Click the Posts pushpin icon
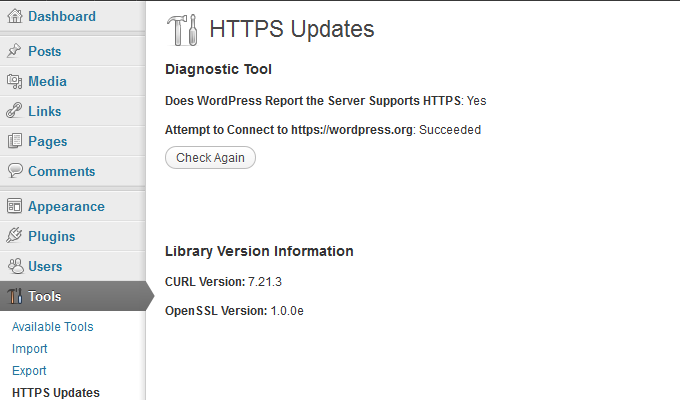This screenshot has height=400, width=680. (14, 51)
